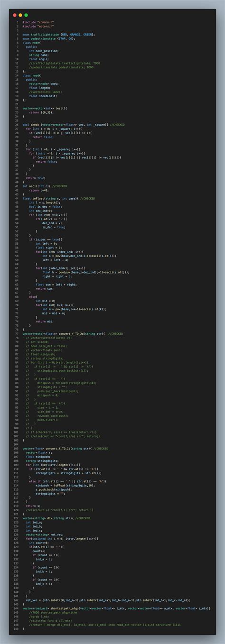Click the 'float length;' line

(x=39, y=88)
